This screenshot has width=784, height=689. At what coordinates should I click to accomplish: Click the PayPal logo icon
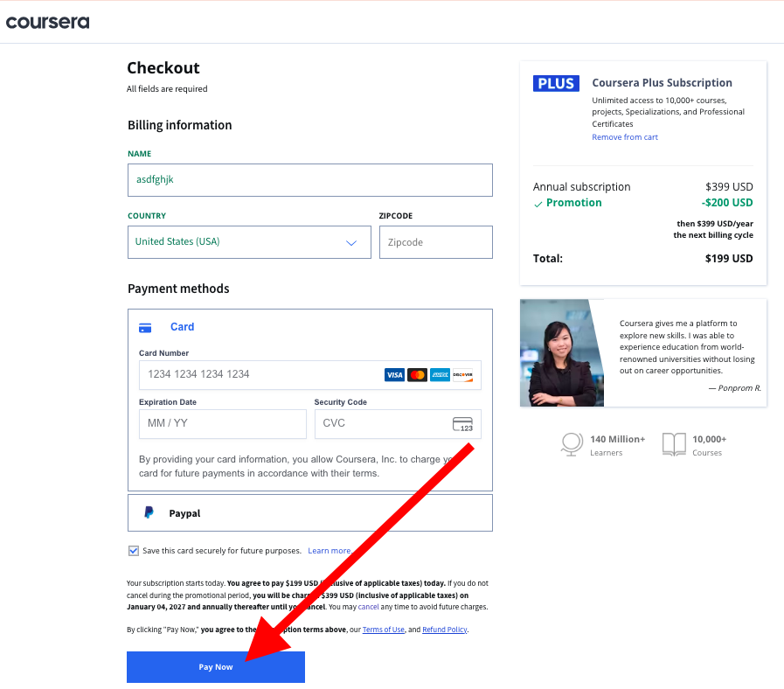click(x=149, y=513)
